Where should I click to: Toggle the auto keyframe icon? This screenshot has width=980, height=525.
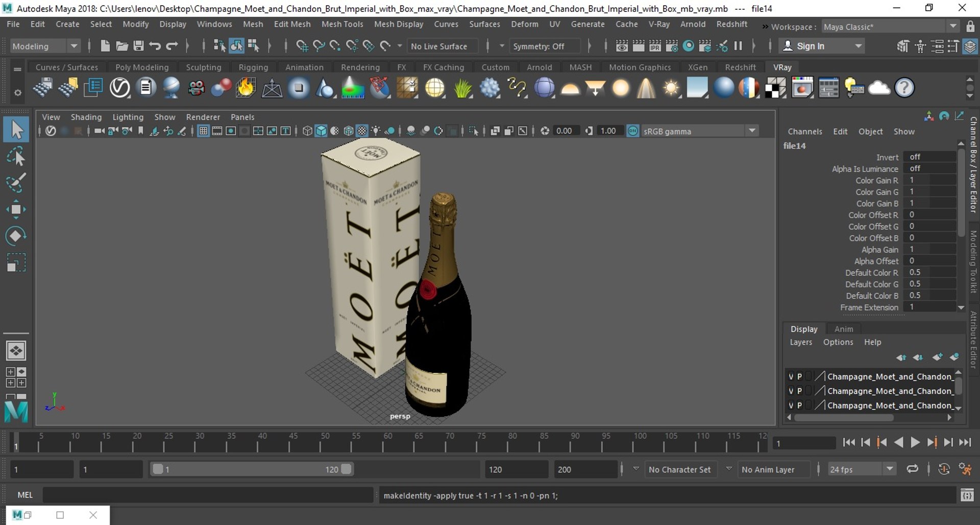(x=944, y=469)
